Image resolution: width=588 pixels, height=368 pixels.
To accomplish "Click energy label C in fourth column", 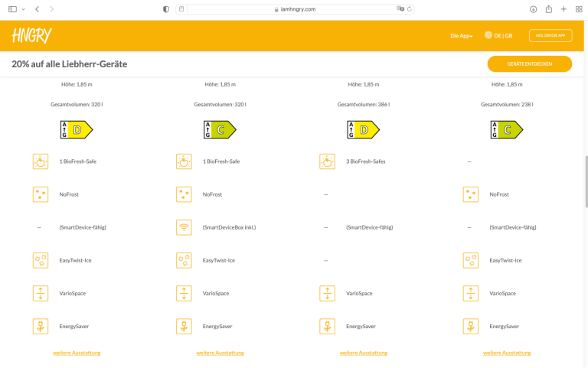I will click(x=507, y=129).
